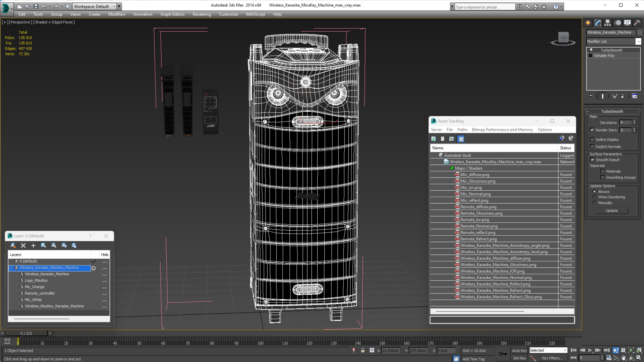Click the Redo arrow icon
Screen dimensions: 644x362
pyautogui.click(x=56, y=6)
